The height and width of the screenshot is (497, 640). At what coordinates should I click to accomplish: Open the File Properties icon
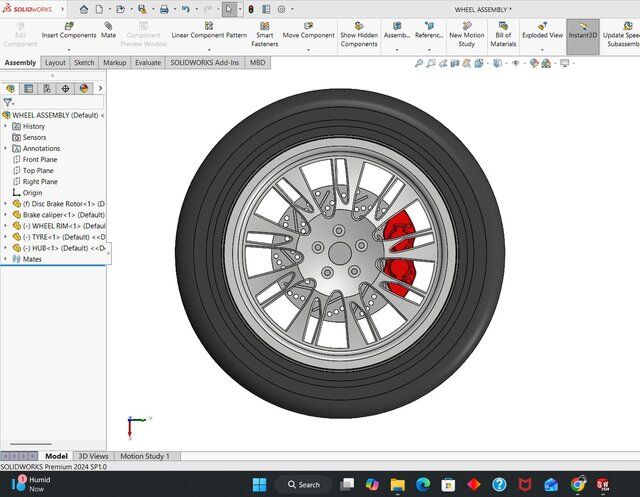tap(266, 9)
